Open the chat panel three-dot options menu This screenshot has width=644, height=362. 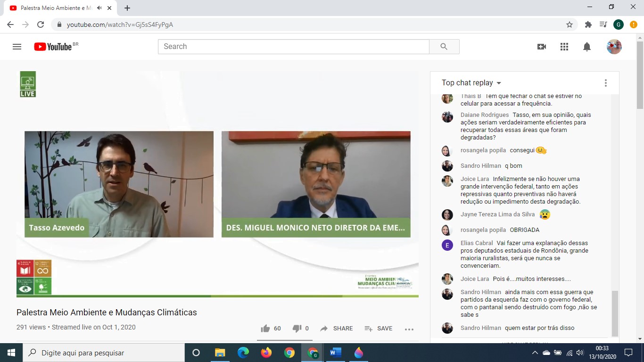click(606, 83)
